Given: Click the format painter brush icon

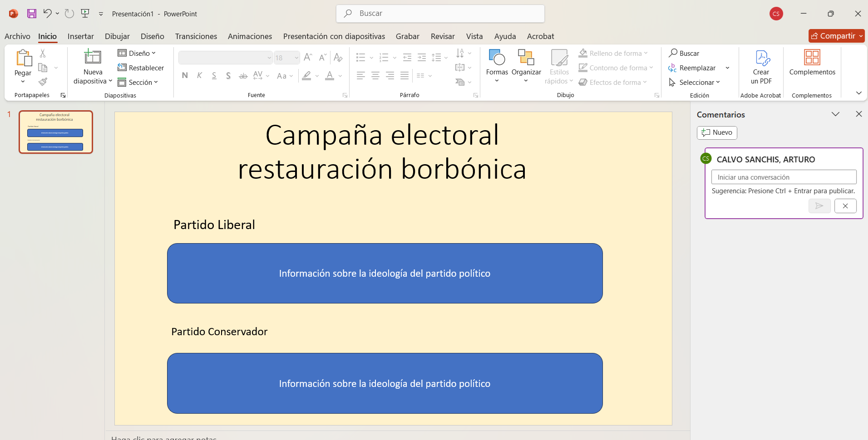Looking at the screenshot, I should (x=43, y=82).
